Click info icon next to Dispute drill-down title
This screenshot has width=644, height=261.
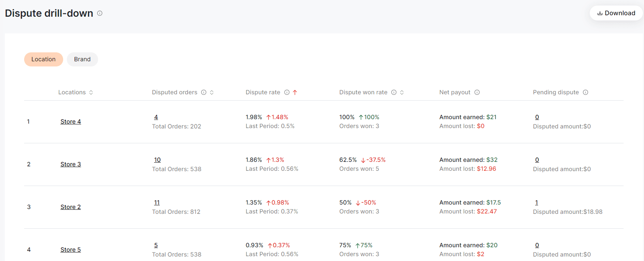pyautogui.click(x=100, y=13)
